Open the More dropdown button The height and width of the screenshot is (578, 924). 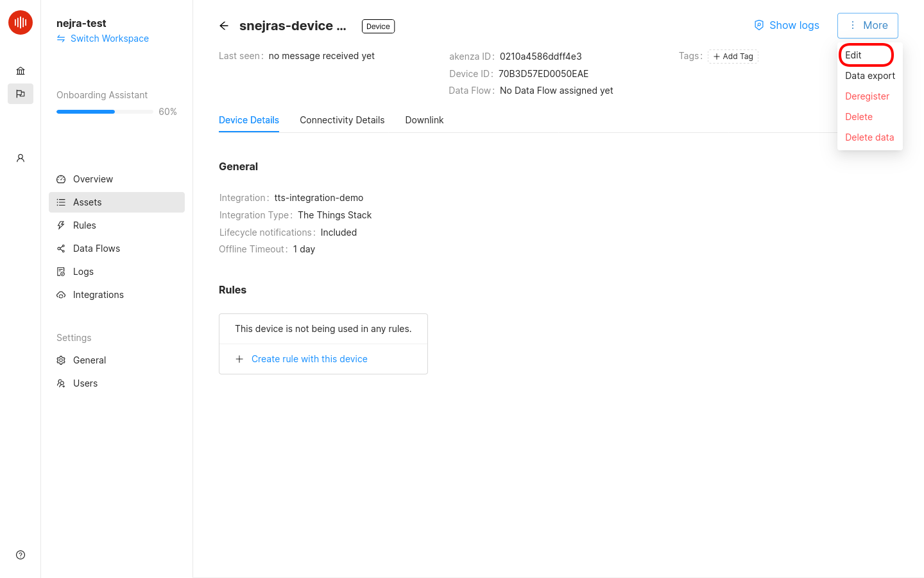[x=868, y=26]
